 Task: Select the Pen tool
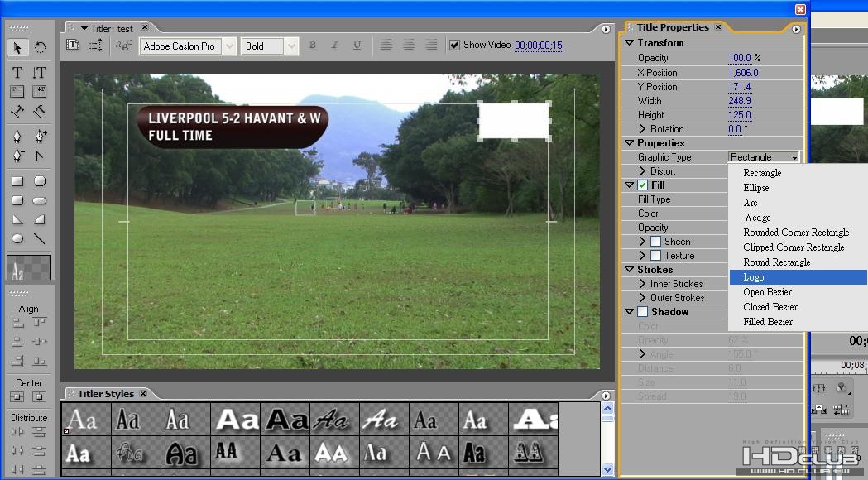pos(17,137)
